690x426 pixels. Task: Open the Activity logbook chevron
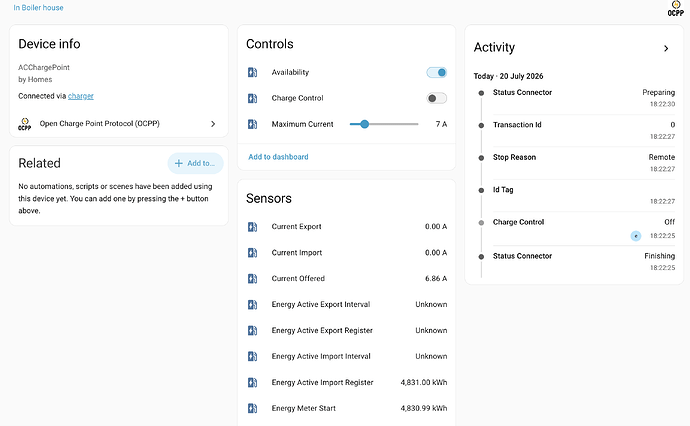pos(666,48)
